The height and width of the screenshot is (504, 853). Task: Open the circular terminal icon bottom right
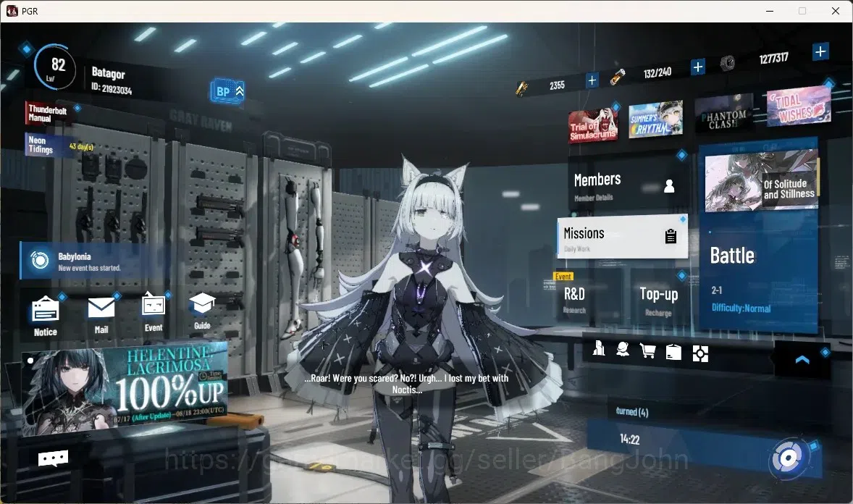789,458
